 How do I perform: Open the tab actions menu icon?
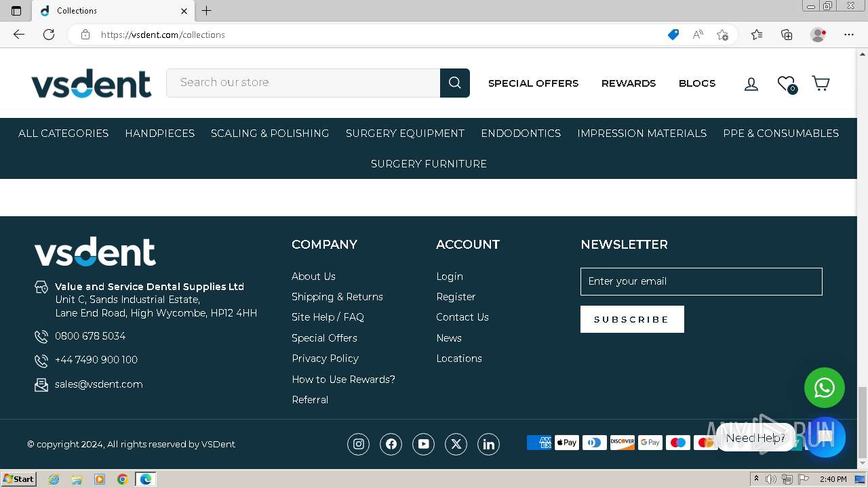pyautogui.click(x=16, y=11)
